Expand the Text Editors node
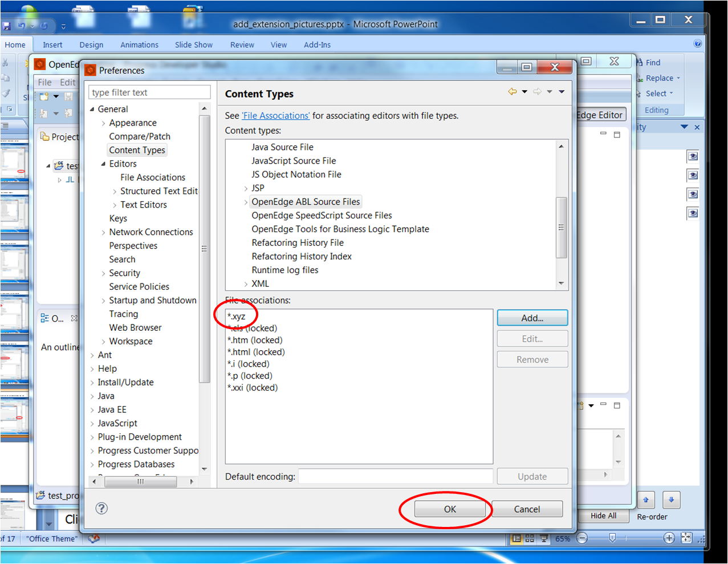The height and width of the screenshot is (564, 728). pyautogui.click(x=115, y=205)
